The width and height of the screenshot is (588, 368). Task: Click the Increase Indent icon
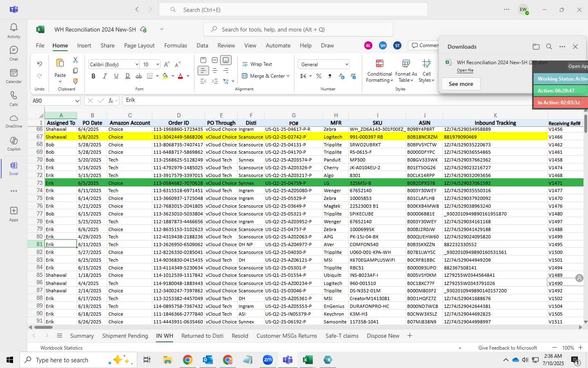pyautogui.click(x=214, y=81)
